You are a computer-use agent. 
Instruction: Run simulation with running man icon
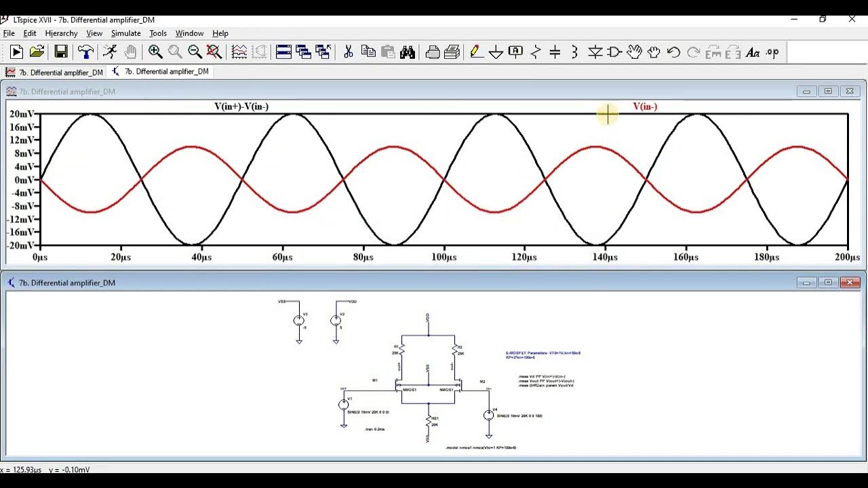tap(110, 52)
